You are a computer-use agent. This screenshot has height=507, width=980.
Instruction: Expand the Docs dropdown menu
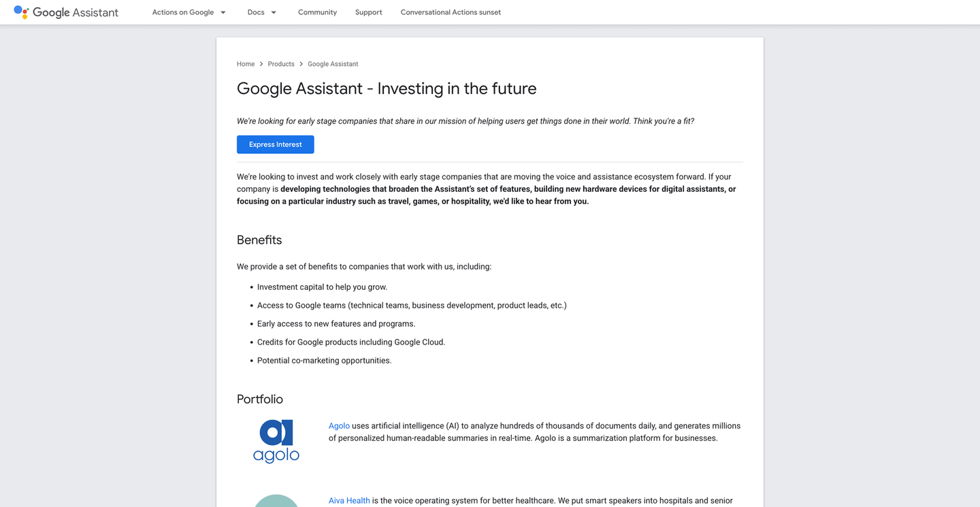point(256,12)
